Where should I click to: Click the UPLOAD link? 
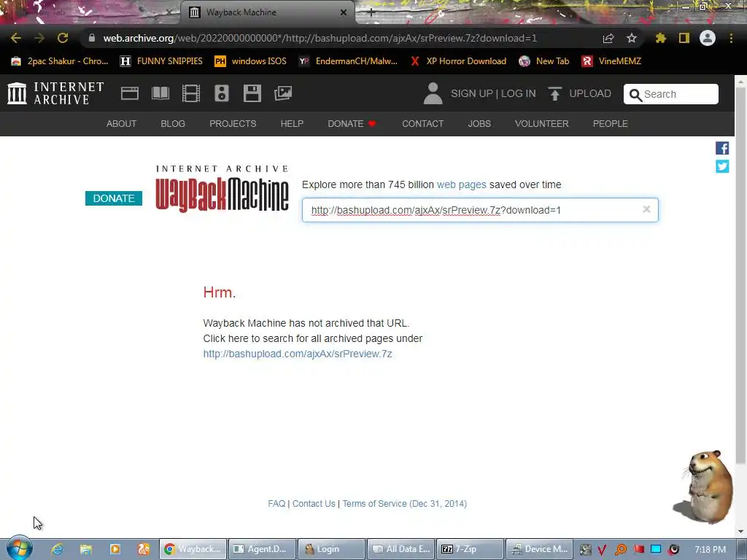(x=580, y=93)
